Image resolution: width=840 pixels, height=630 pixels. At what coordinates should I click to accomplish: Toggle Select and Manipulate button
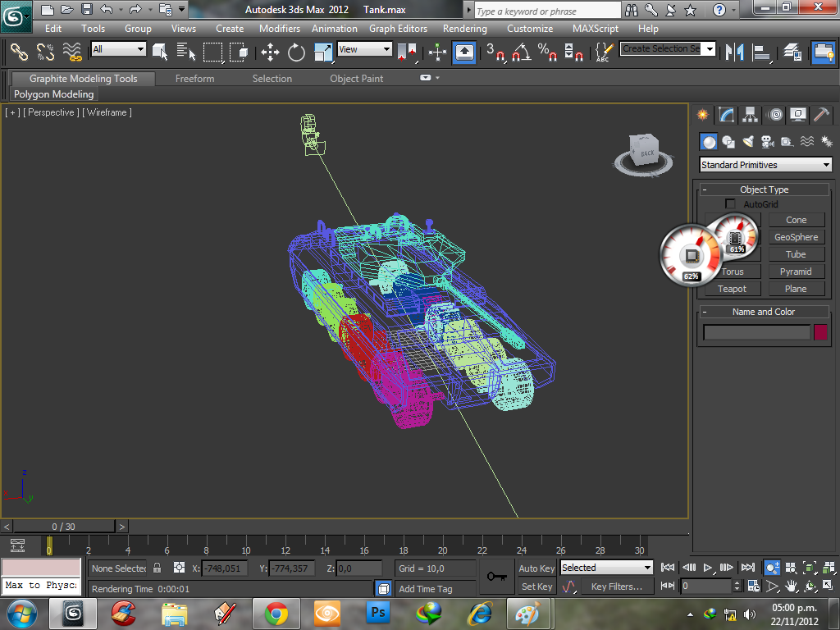[x=438, y=52]
